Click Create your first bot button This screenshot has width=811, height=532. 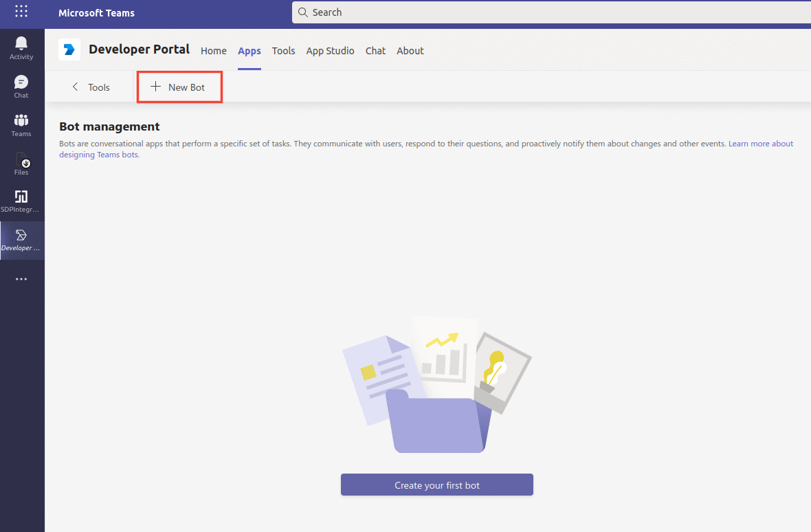[437, 485]
